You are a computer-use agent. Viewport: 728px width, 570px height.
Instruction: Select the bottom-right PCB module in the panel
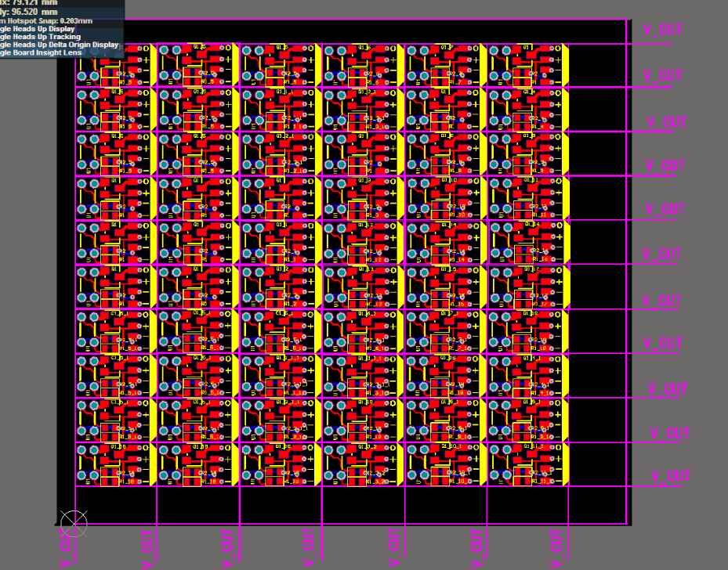527,464
